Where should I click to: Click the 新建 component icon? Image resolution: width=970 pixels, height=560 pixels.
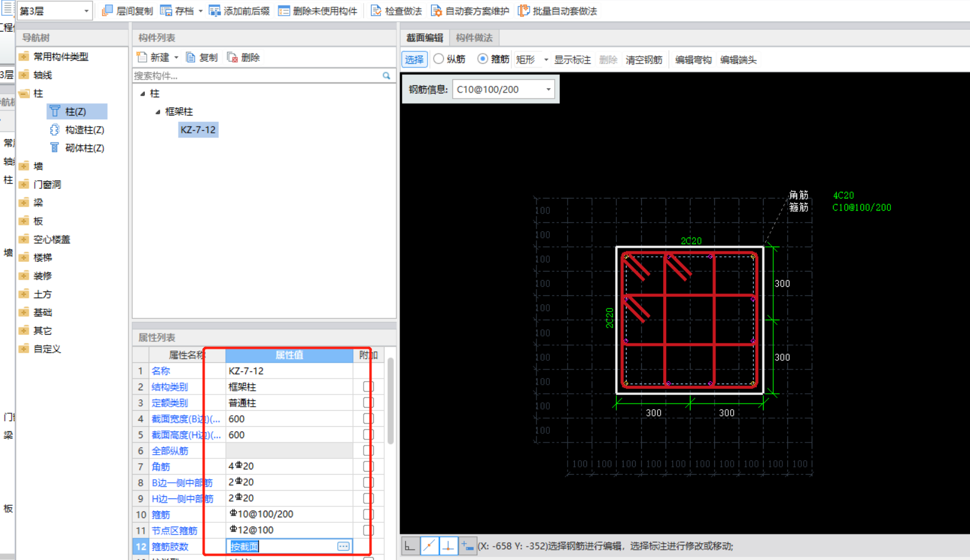142,57
